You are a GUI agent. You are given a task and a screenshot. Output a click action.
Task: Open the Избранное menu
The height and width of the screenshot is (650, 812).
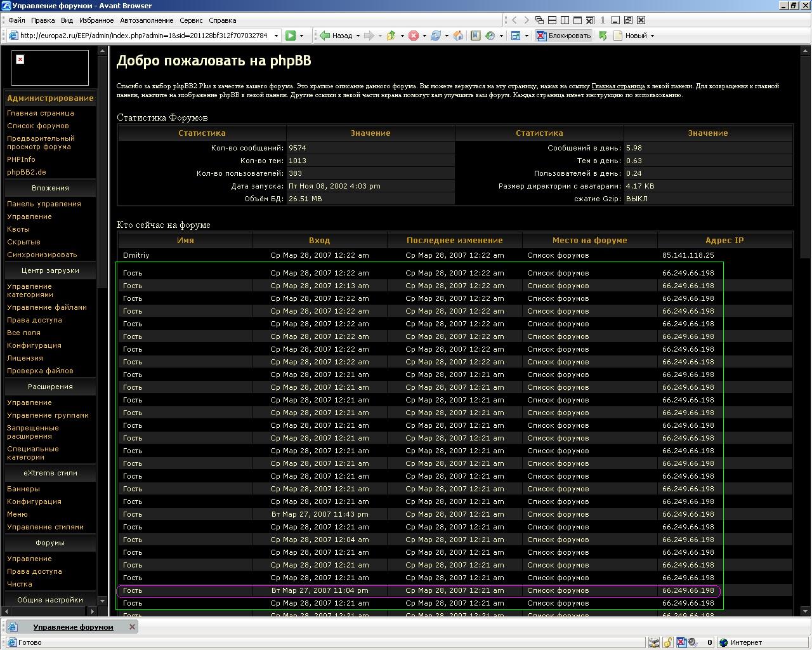tap(96, 20)
